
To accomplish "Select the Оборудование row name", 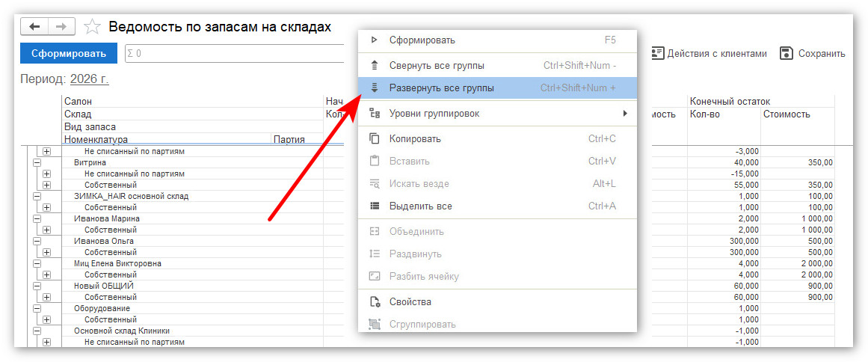I will (192, 308).
